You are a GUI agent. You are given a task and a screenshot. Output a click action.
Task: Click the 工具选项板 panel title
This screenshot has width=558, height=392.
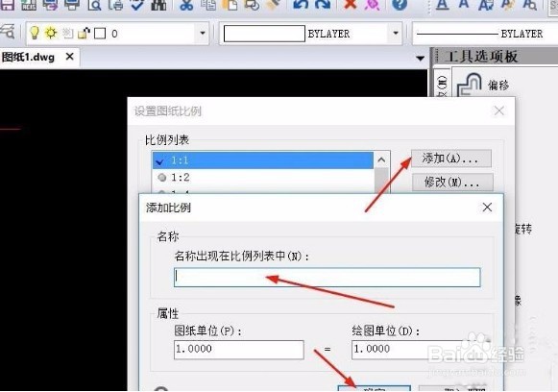pos(481,57)
